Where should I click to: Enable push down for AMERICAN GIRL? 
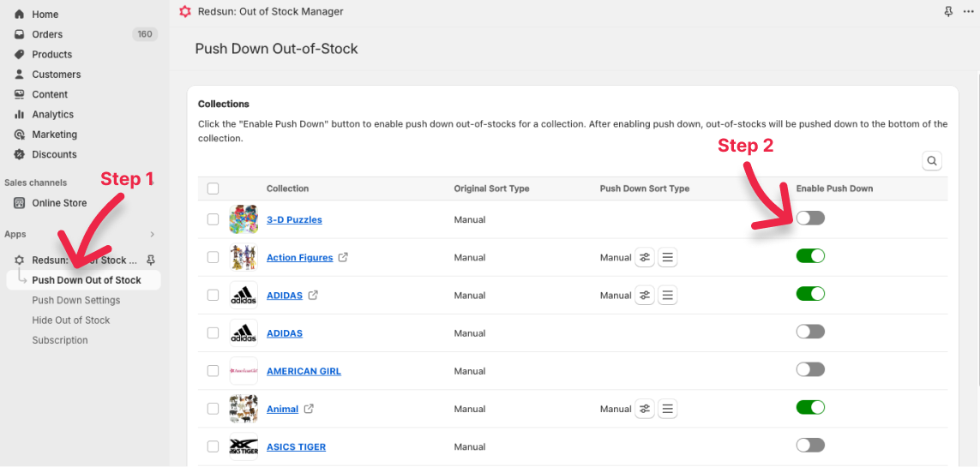click(x=810, y=369)
